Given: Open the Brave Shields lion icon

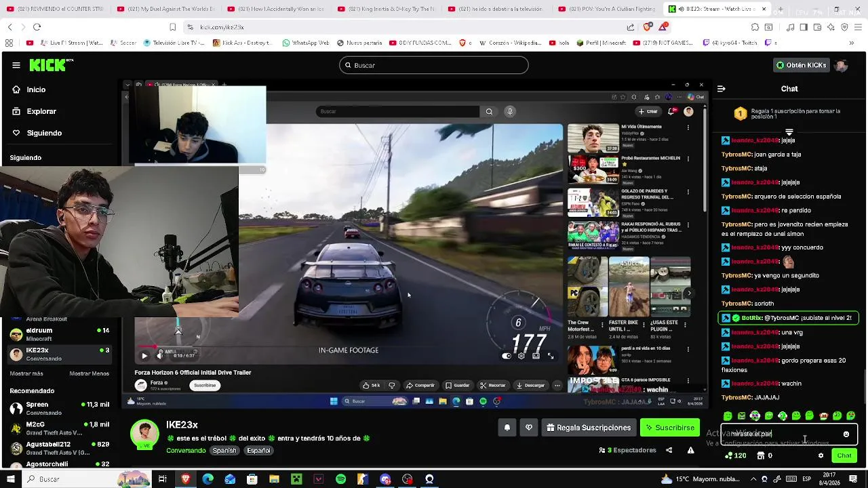Looking at the screenshot, I should click(647, 27).
